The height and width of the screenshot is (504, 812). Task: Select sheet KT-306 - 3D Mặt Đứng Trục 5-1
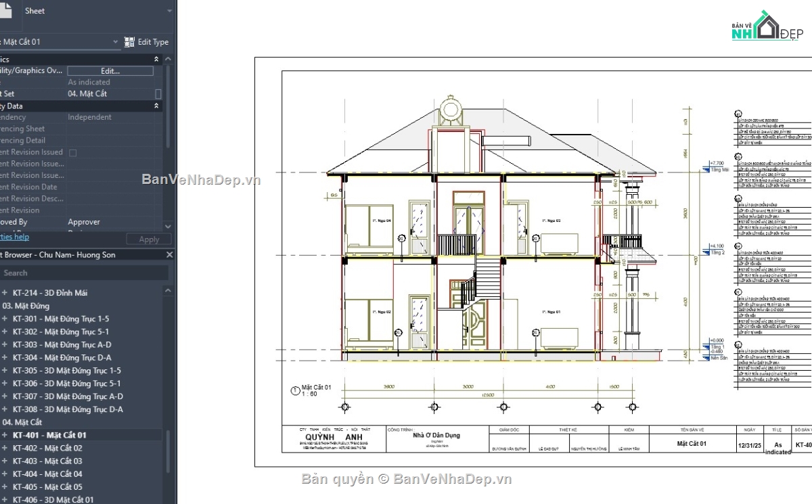pyautogui.click(x=67, y=384)
